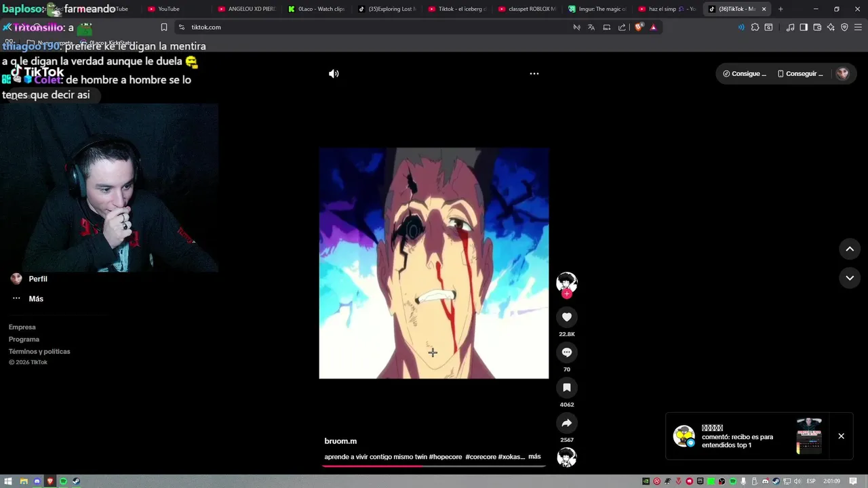Dismiss the comment notification popup
Screen dimensions: 868x488
pos(841,436)
